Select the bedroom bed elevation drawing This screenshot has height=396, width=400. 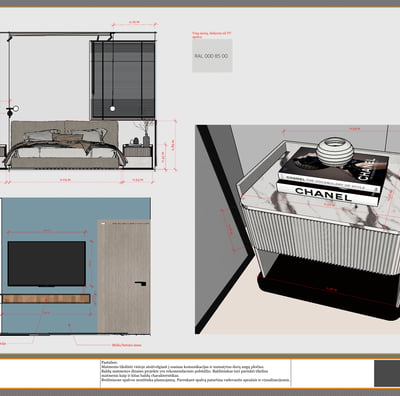coord(78,101)
